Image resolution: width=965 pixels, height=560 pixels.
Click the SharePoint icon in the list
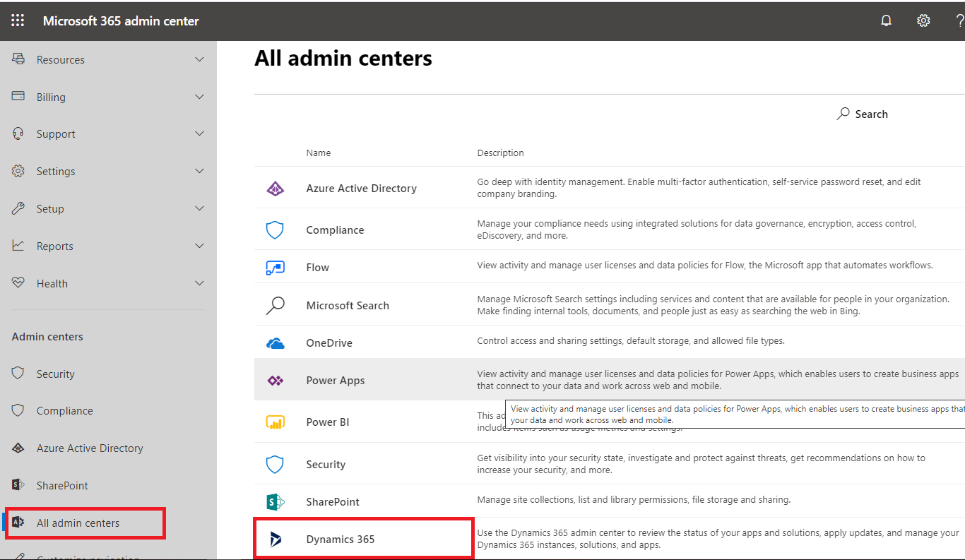tap(275, 502)
